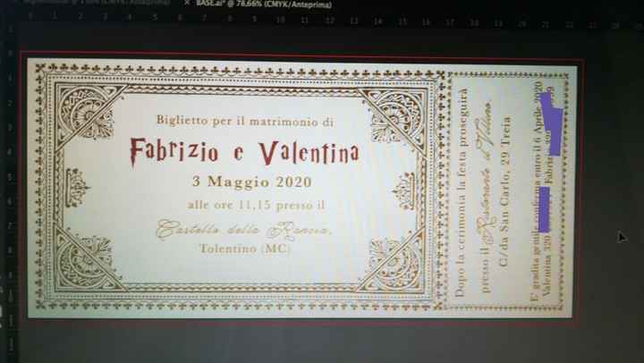Select the 'Fabrizio e Valentina' title text
Screen dimensions: 644x363
[x=245, y=152]
